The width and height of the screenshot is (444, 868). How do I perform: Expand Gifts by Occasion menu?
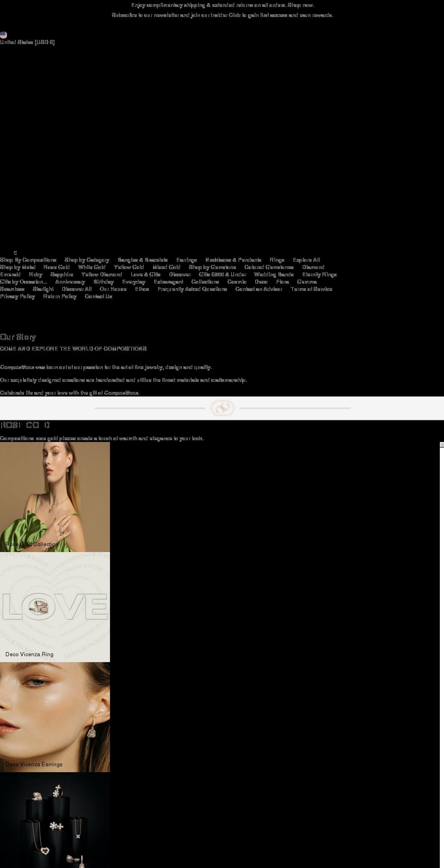coord(24,281)
